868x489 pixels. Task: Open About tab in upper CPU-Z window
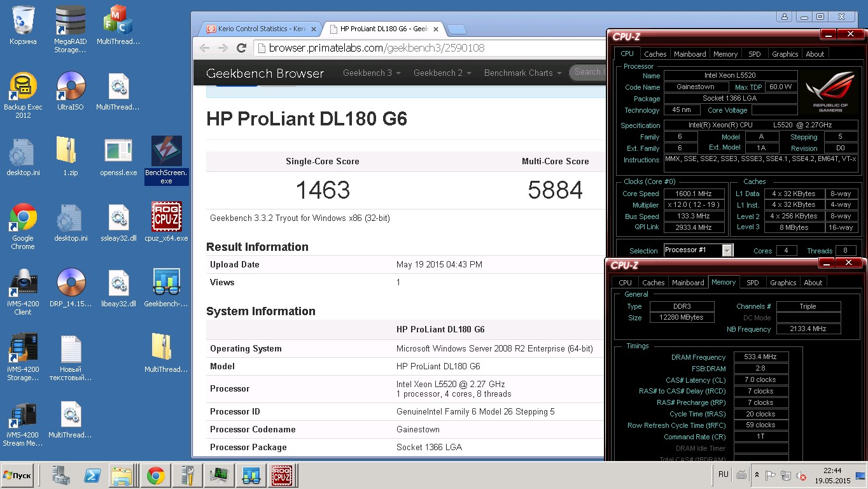pos(815,54)
